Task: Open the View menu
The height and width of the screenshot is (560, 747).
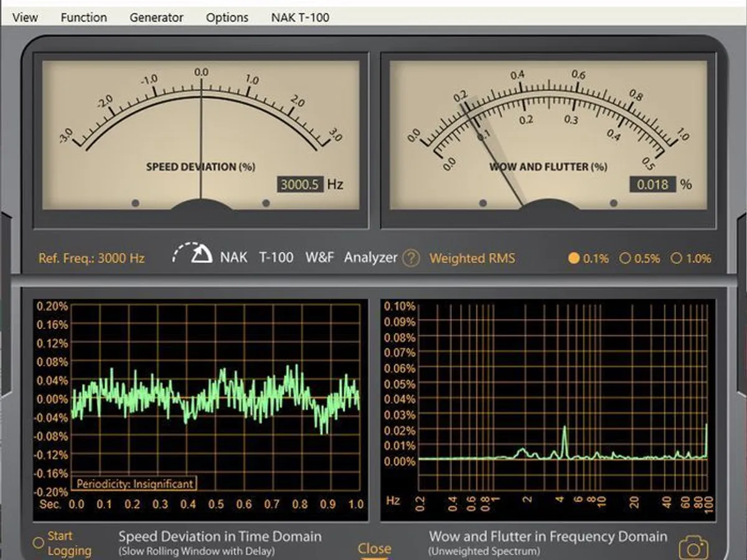Action: [25, 17]
